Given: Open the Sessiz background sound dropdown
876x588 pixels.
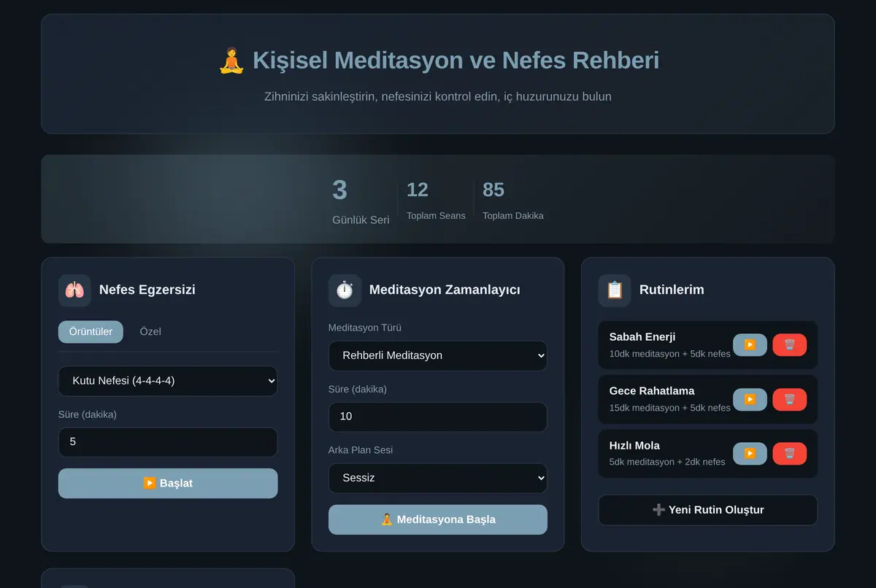Looking at the screenshot, I should pyautogui.click(x=438, y=478).
